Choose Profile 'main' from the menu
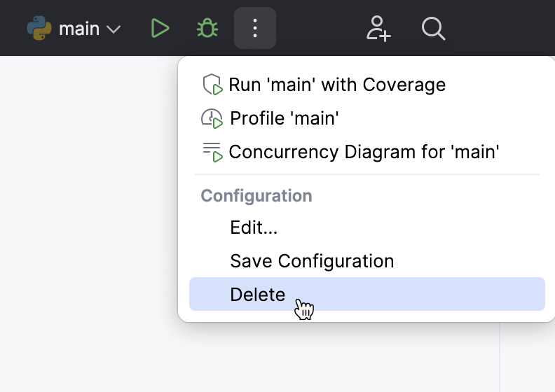Image resolution: width=555 pixels, height=392 pixels. pos(285,119)
